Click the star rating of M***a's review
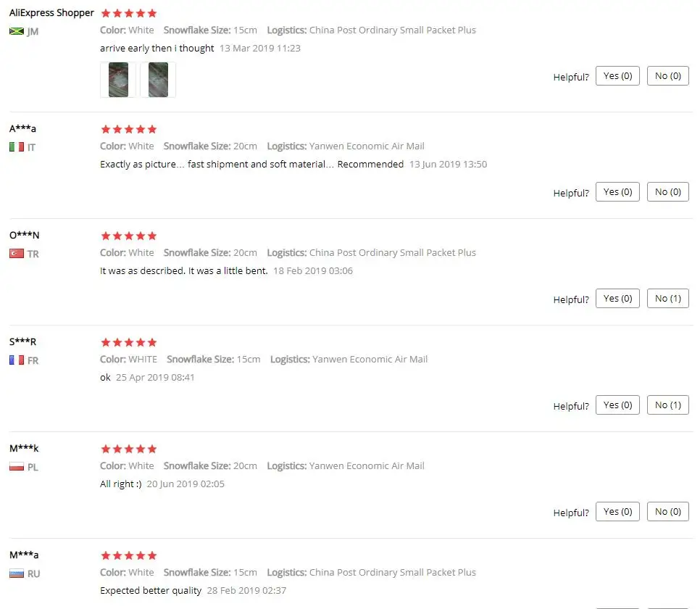700x609 pixels. click(x=128, y=556)
